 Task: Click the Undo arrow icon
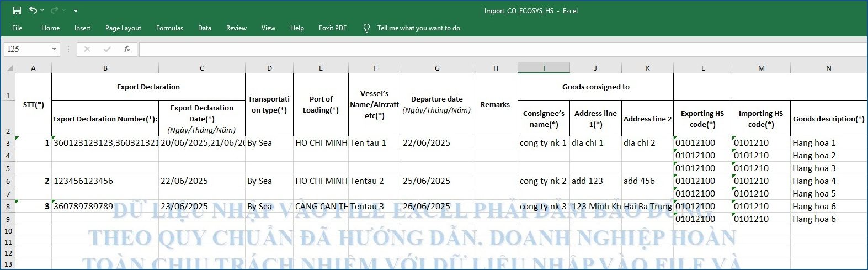pos(33,10)
